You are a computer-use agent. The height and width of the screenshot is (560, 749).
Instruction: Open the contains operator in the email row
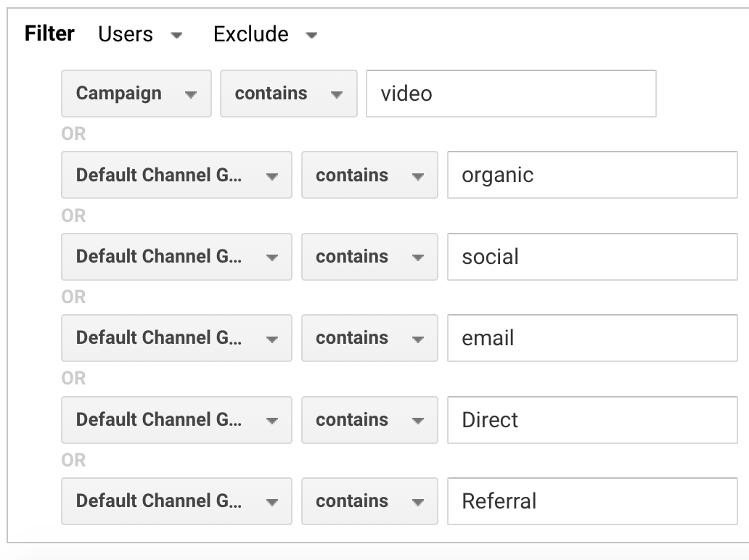click(369, 338)
